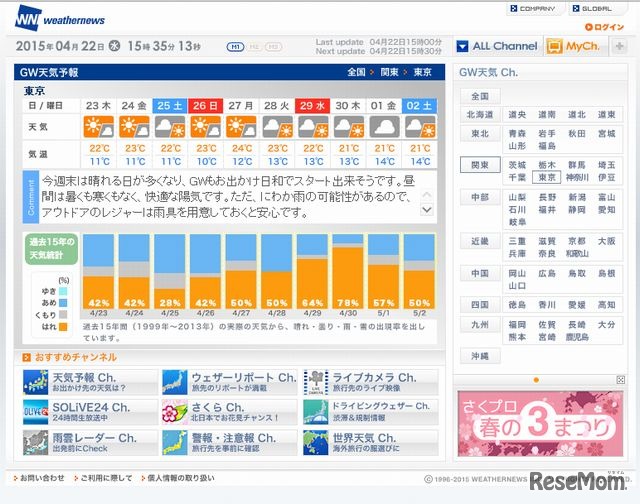The width and height of the screenshot is (640, 504).
Task: Open the 雨雲レーダー Ch. icon
Action: [36, 442]
